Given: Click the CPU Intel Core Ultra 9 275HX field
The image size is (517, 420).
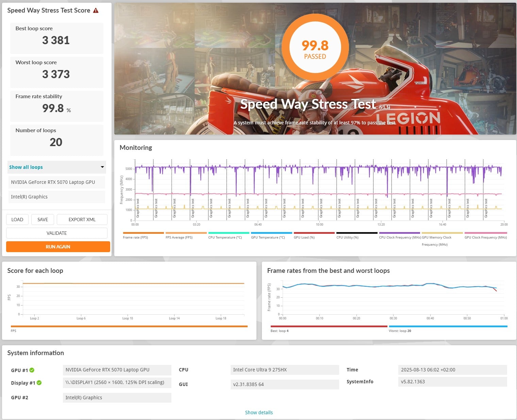Looking at the screenshot, I should point(285,370).
